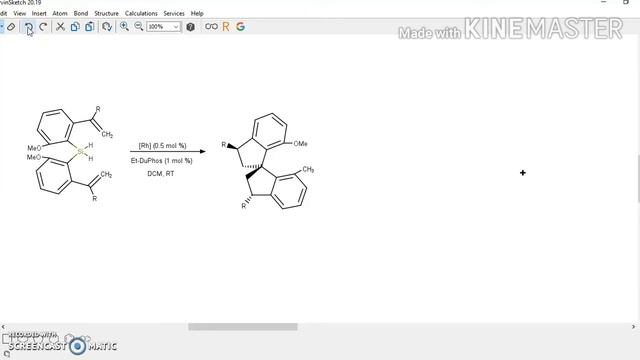The image size is (640, 360).
Task: Open the Calculations menu
Action: click(141, 13)
